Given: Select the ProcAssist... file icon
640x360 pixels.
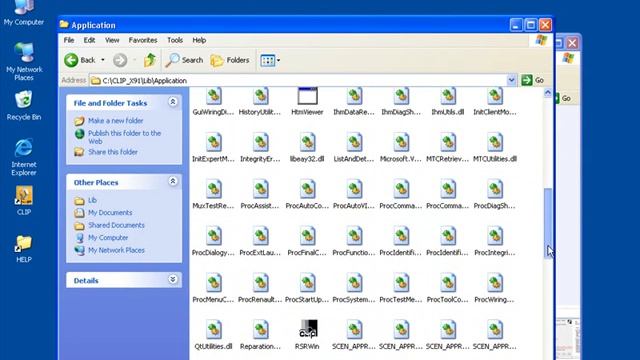Looking at the screenshot, I should click(260, 189).
